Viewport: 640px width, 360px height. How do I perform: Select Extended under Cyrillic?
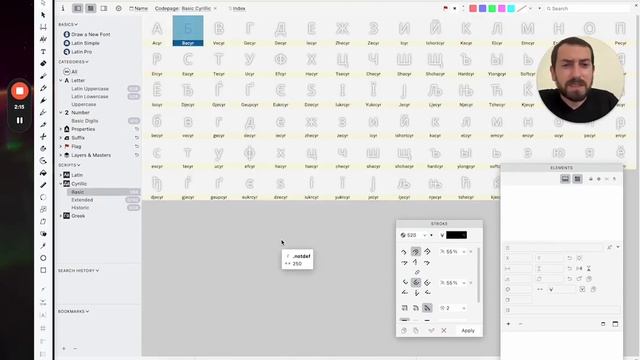[82, 200]
